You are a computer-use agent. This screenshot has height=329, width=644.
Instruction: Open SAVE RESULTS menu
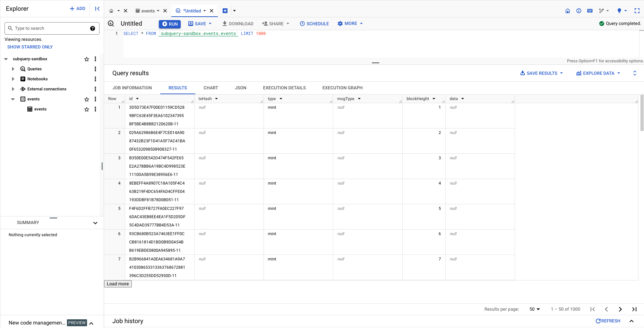pos(541,73)
